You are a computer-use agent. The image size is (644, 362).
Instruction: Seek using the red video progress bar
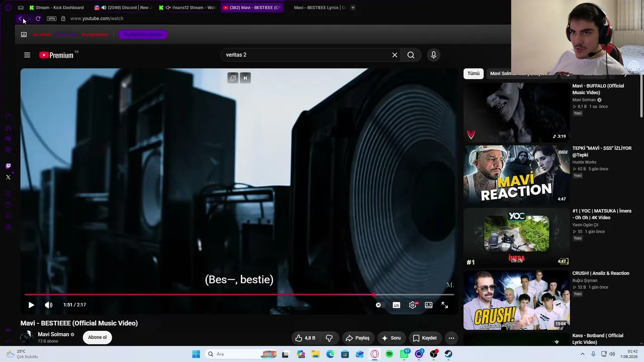(239, 295)
